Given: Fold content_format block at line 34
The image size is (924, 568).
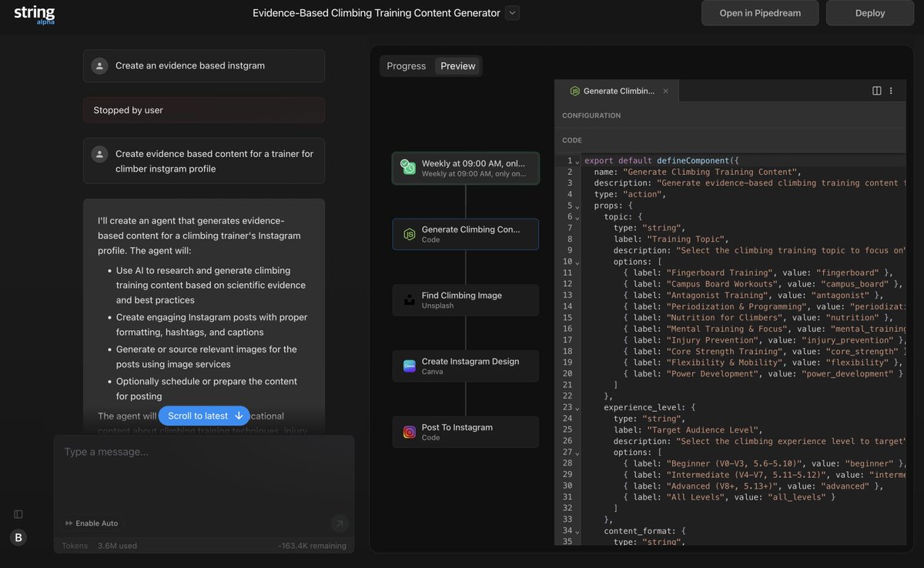Looking at the screenshot, I should click(x=577, y=531).
